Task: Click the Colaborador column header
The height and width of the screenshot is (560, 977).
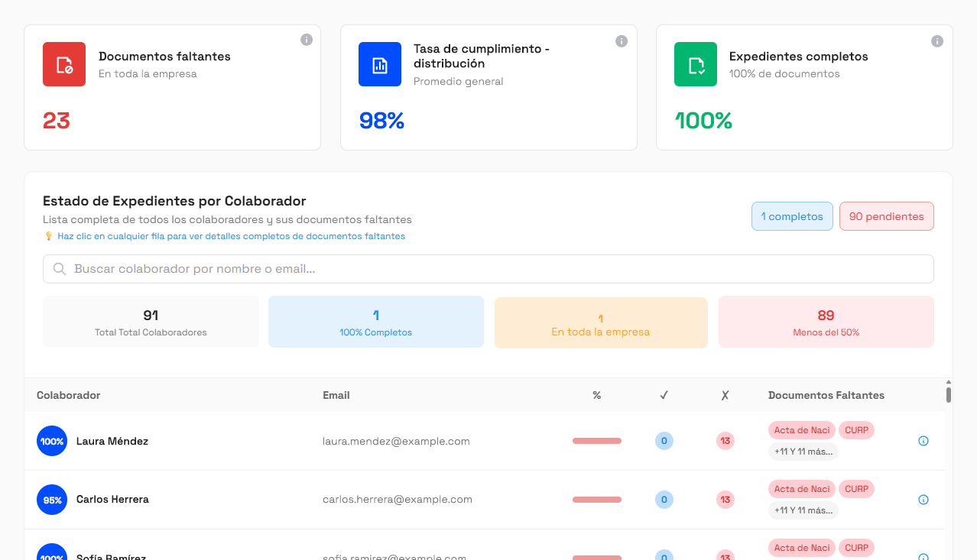Action: [69, 395]
